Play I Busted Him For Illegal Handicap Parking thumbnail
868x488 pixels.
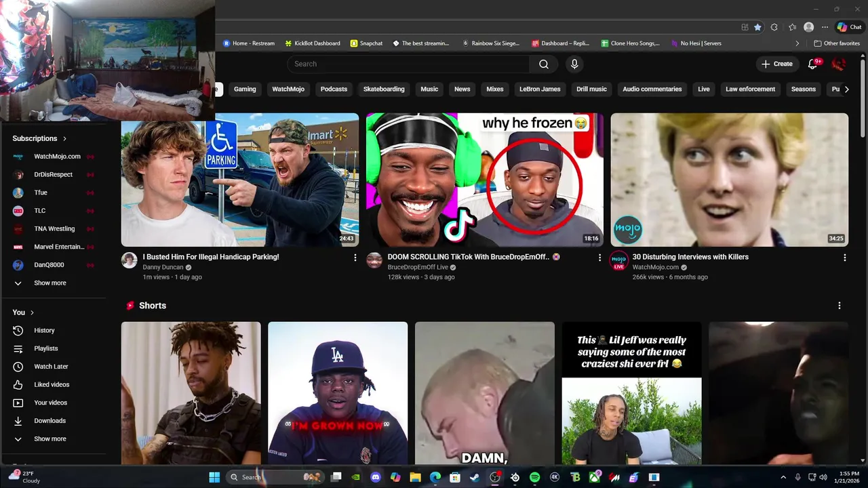coord(240,180)
